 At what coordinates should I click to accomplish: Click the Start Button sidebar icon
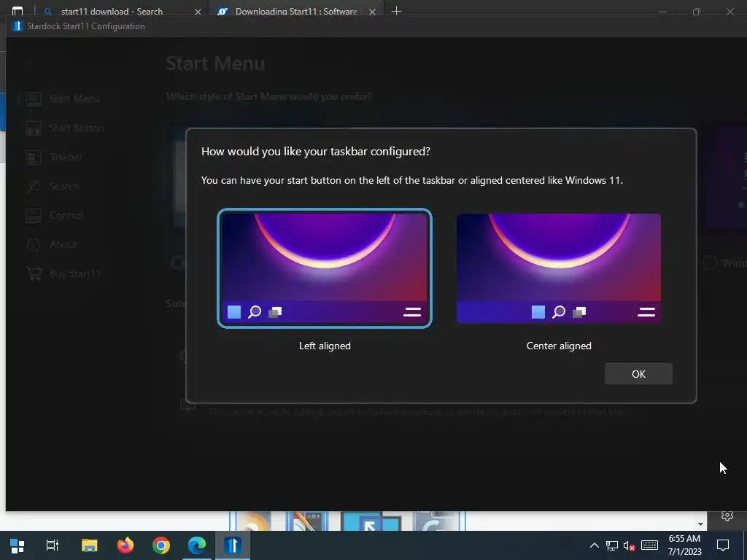point(34,128)
